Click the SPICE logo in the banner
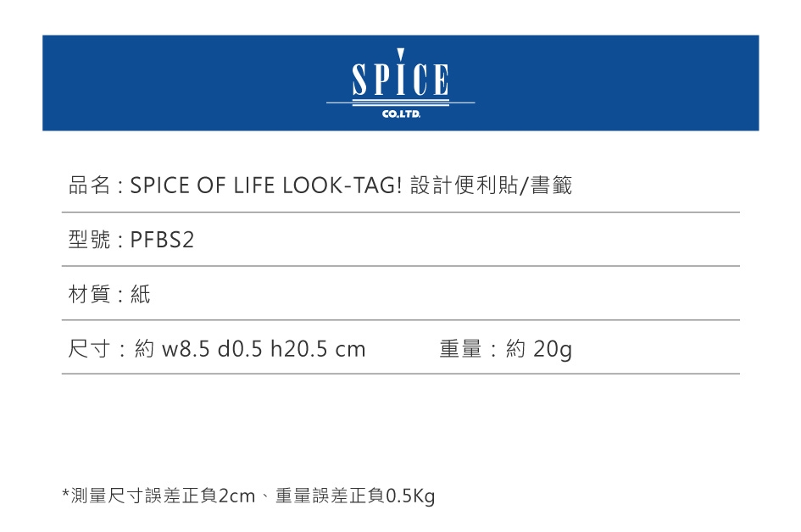The image size is (801, 532). 400,78
